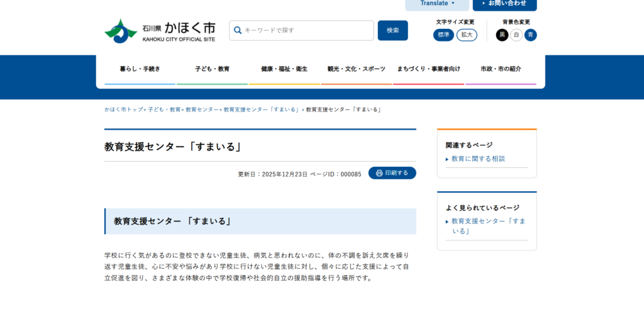
Task: Go to かほく市トップ breadcrumb link
Action: [124, 109]
